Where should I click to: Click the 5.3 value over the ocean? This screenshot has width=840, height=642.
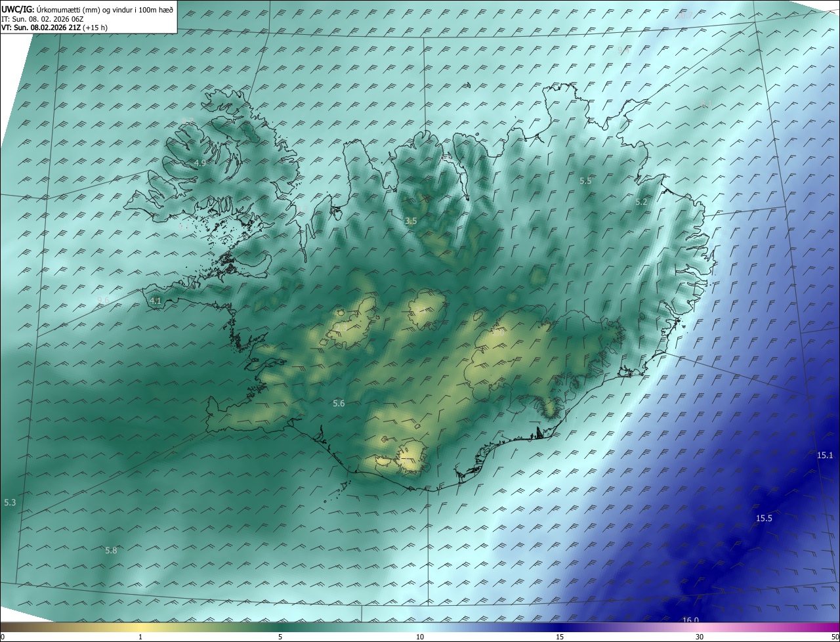pyautogui.click(x=10, y=502)
